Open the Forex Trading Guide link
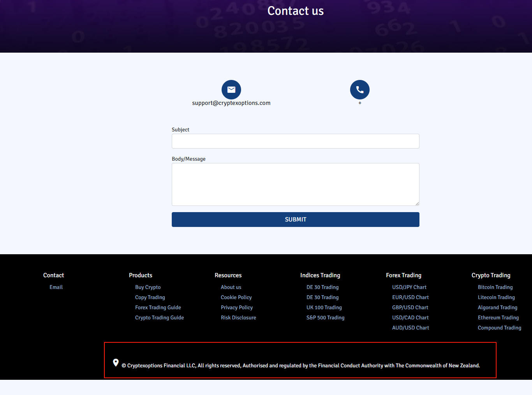532x395 pixels. (x=158, y=308)
